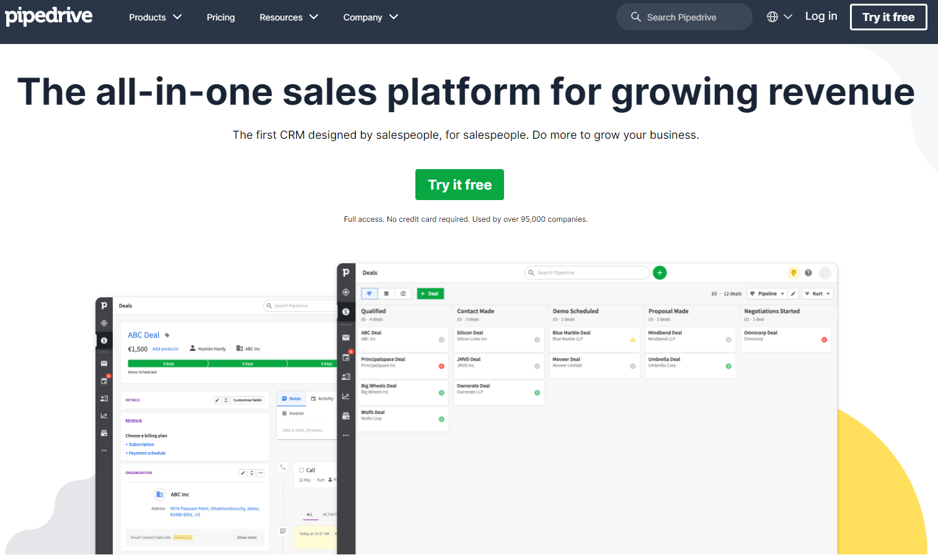Select the Deals dollar icon in pipeline mockup sidebar

pyautogui.click(x=346, y=312)
